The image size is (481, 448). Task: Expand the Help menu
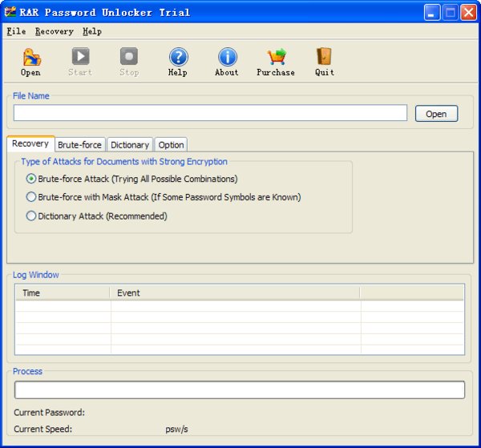click(x=92, y=31)
